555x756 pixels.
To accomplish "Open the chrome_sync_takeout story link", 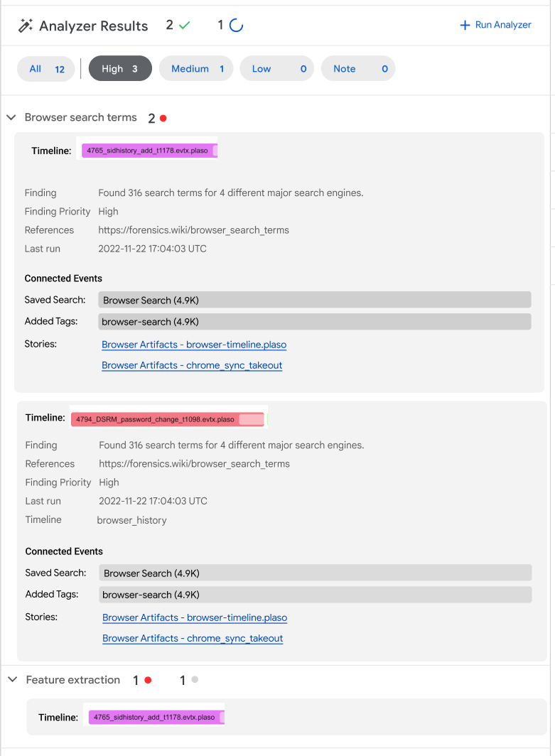I will click(x=193, y=365).
